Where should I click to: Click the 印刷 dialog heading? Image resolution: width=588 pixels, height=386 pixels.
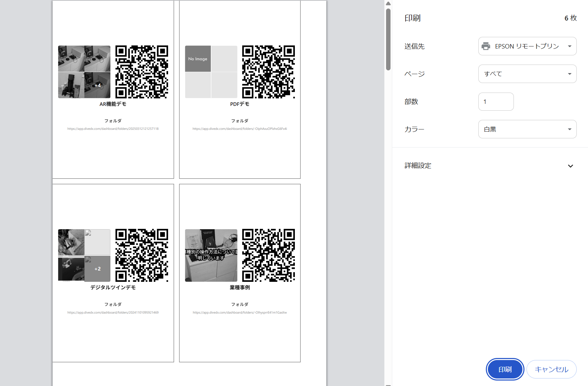[x=412, y=18]
